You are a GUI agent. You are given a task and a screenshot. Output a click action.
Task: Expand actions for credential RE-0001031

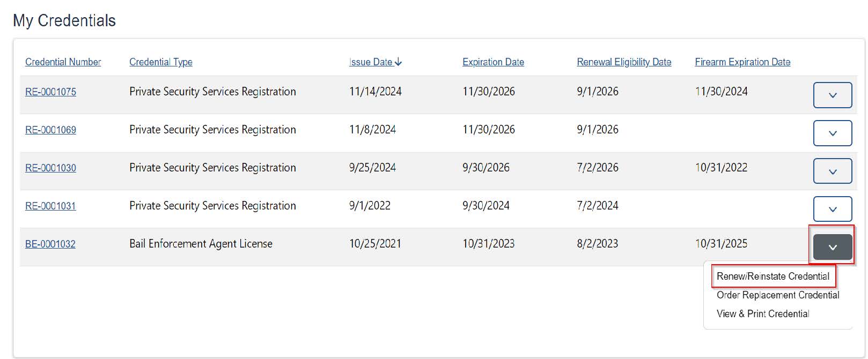(x=832, y=210)
